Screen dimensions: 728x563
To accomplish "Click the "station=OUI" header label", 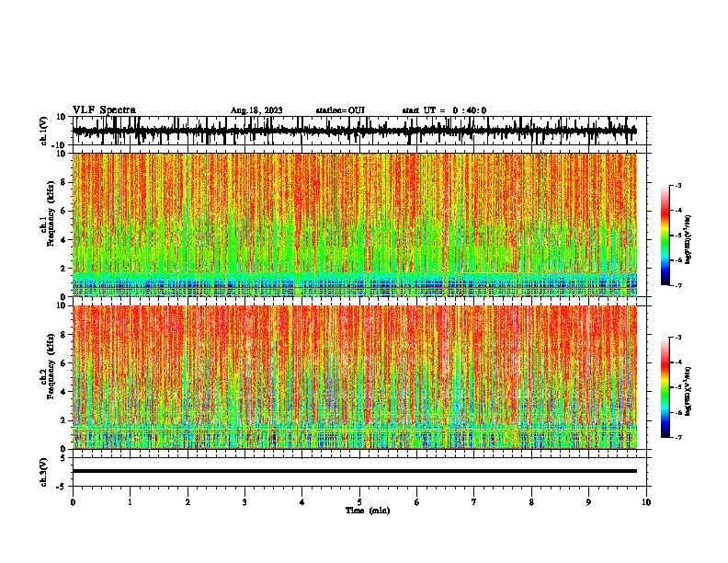I will click(340, 110).
